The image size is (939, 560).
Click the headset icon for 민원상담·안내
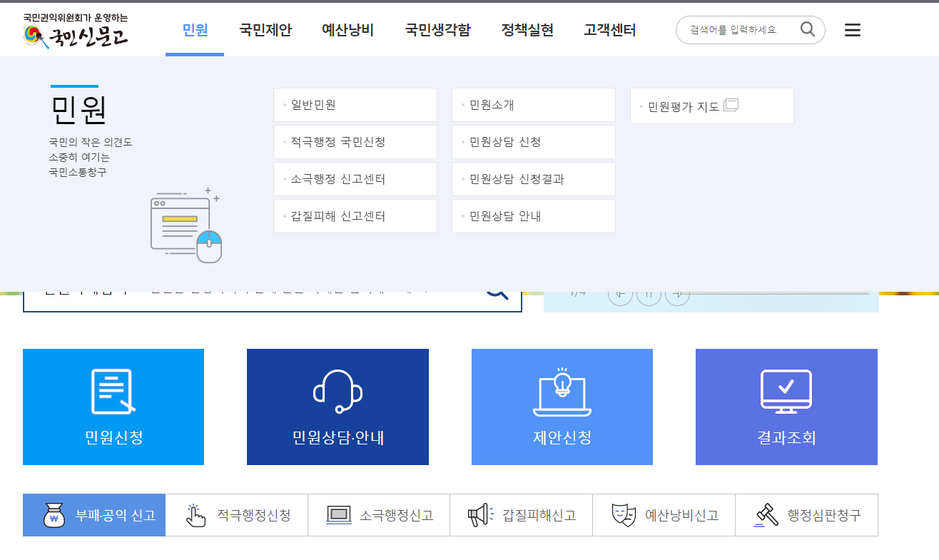pos(337,390)
